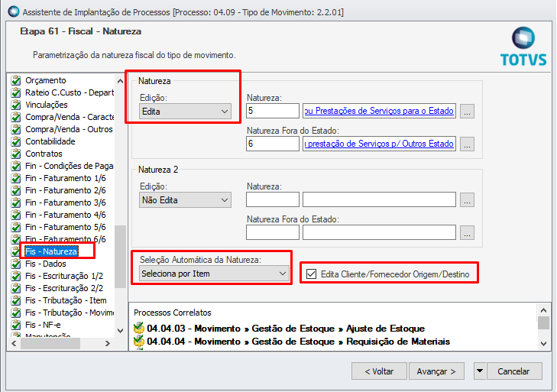
Task: Select Contabilidade step
Action: [x=50, y=141]
